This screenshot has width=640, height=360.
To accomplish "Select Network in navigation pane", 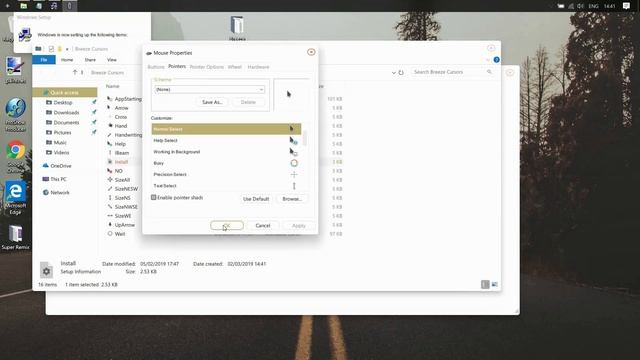I will click(60, 193).
